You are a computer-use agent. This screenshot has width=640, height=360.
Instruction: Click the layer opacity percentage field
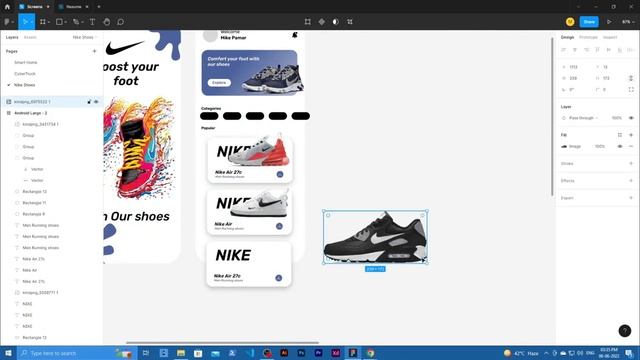[616, 118]
